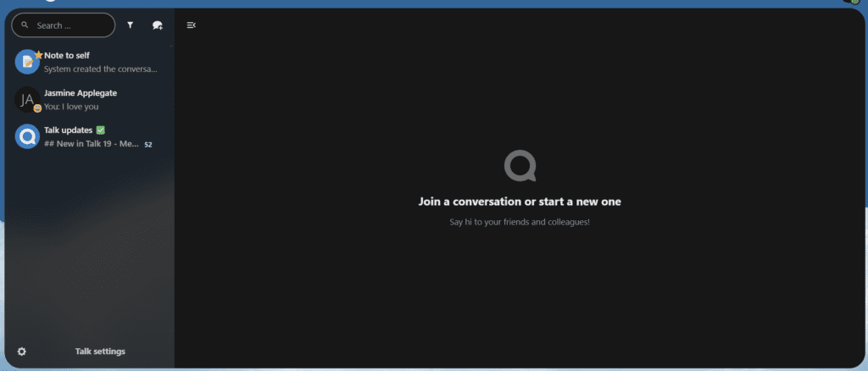Click 'System created the conversa...' preview text

pyautogui.click(x=101, y=69)
